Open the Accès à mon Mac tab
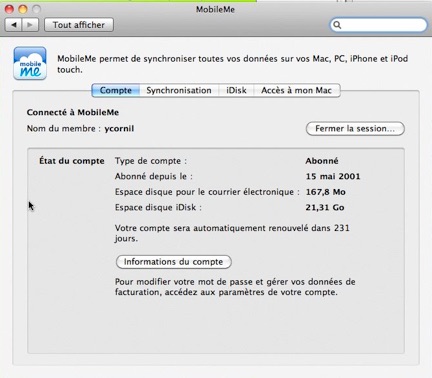432x378 pixels. click(297, 90)
